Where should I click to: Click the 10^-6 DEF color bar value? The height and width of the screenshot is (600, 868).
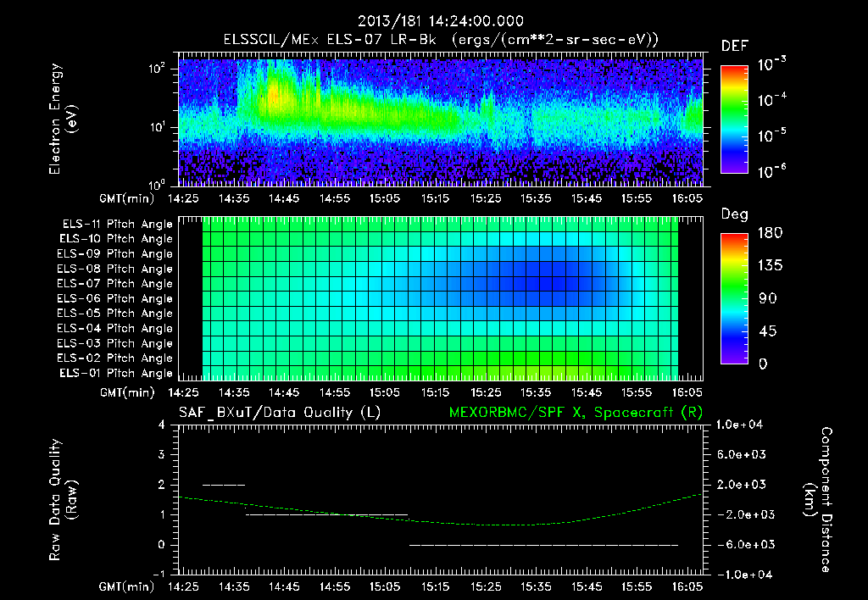coord(771,171)
